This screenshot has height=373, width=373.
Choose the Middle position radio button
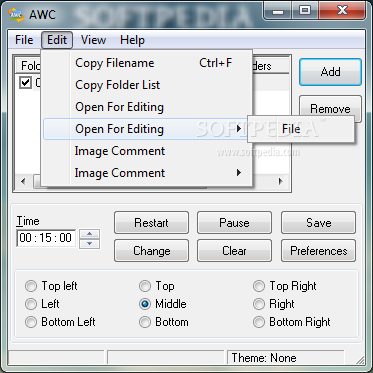pos(145,304)
